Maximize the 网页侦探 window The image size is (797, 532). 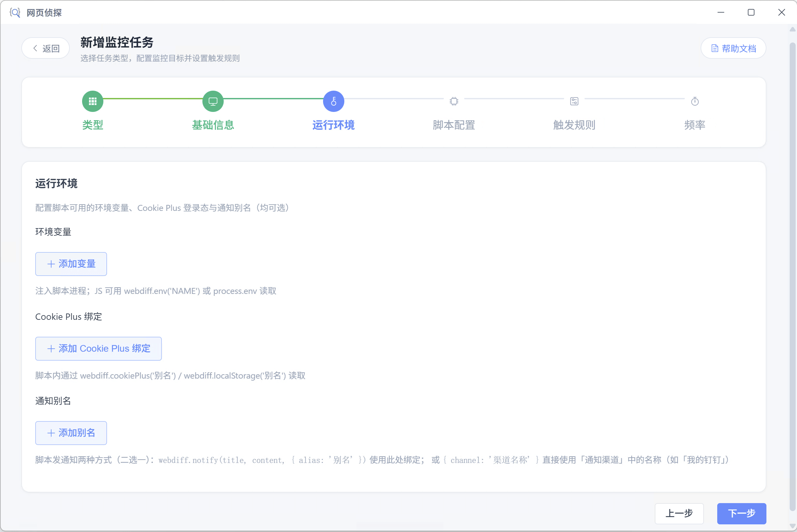click(751, 13)
